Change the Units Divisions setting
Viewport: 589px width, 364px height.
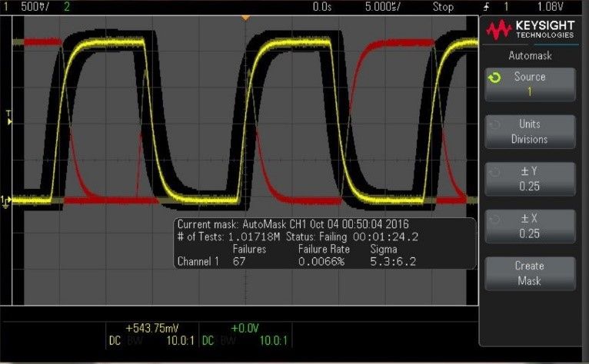(x=530, y=132)
